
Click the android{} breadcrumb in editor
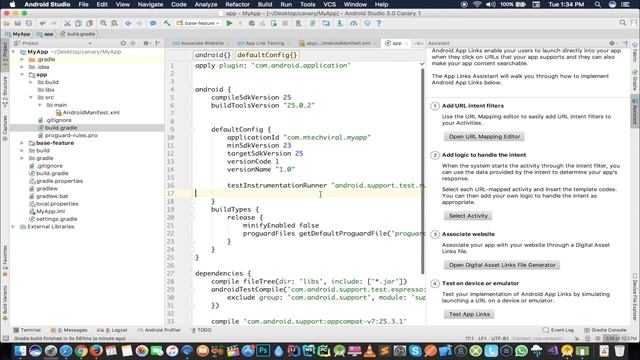pyautogui.click(x=213, y=55)
